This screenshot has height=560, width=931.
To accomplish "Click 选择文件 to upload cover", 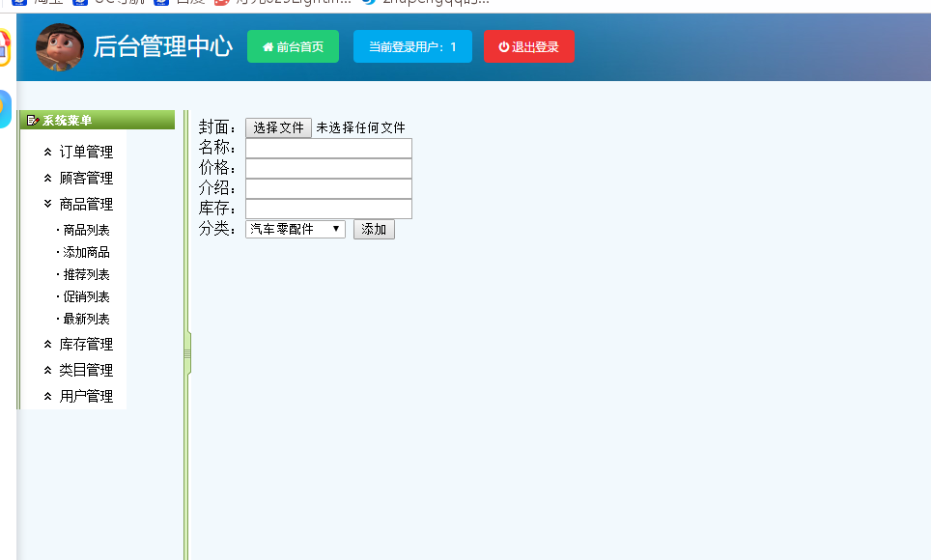I will tap(278, 127).
